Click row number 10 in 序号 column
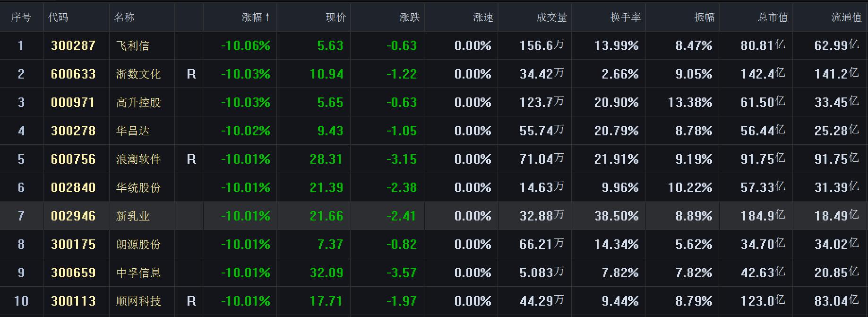The image size is (868, 317). (21, 301)
